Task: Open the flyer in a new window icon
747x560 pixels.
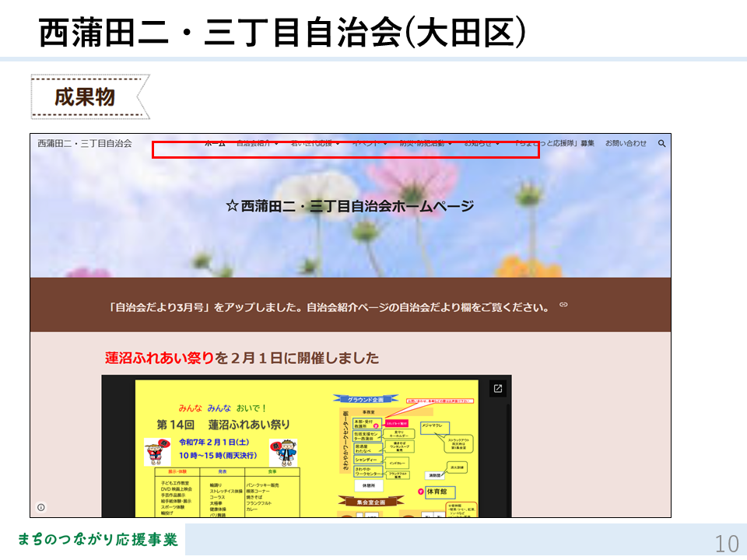Action: (498, 389)
